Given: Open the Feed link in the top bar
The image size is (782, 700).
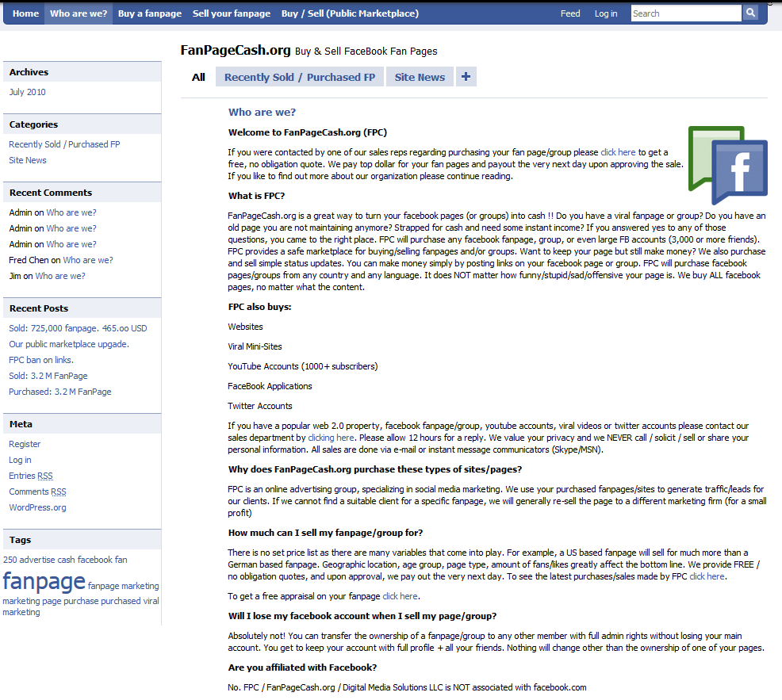Looking at the screenshot, I should tap(570, 13).
